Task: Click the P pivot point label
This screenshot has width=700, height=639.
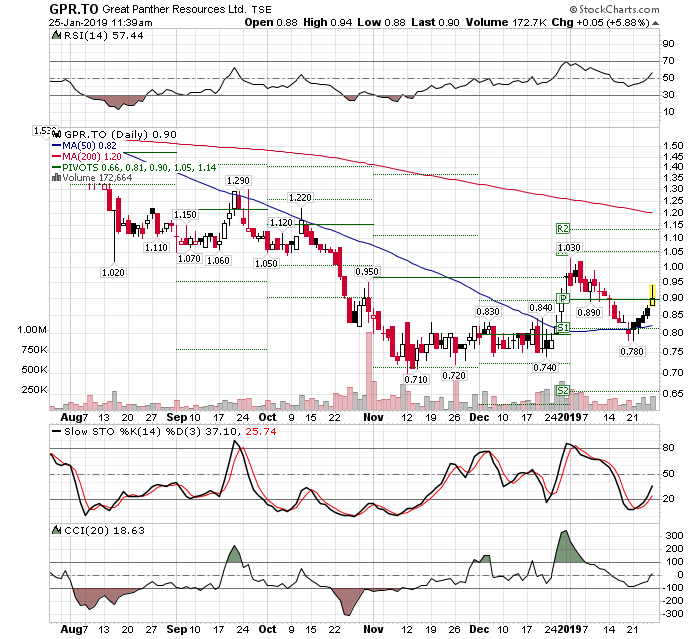Action: [563, 298]
